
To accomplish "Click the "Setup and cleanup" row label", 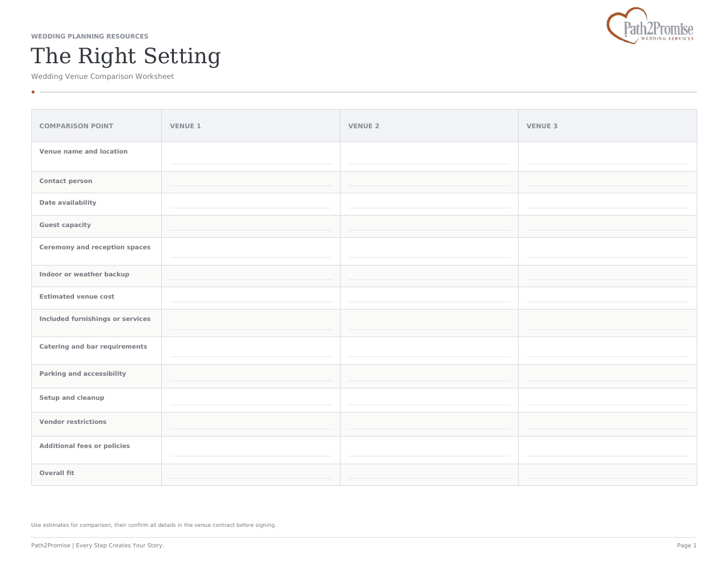I will click(72, 398).
